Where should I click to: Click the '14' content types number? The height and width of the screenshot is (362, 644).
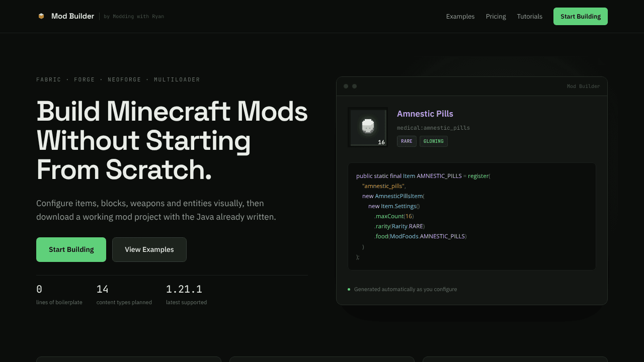coord(103,289)
